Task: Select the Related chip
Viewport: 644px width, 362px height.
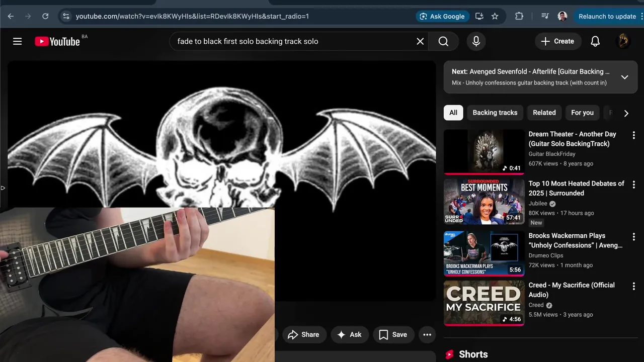Action: click(544, 113)
